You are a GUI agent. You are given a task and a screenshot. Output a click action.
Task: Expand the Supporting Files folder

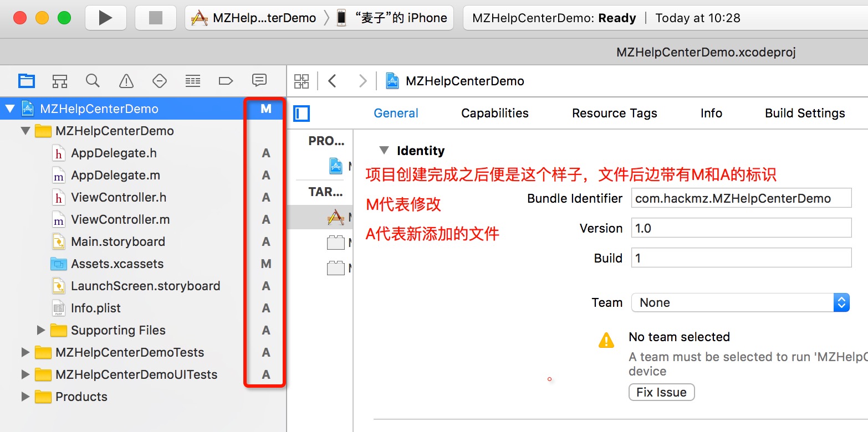pyautogui.click(x=40, y=330)
